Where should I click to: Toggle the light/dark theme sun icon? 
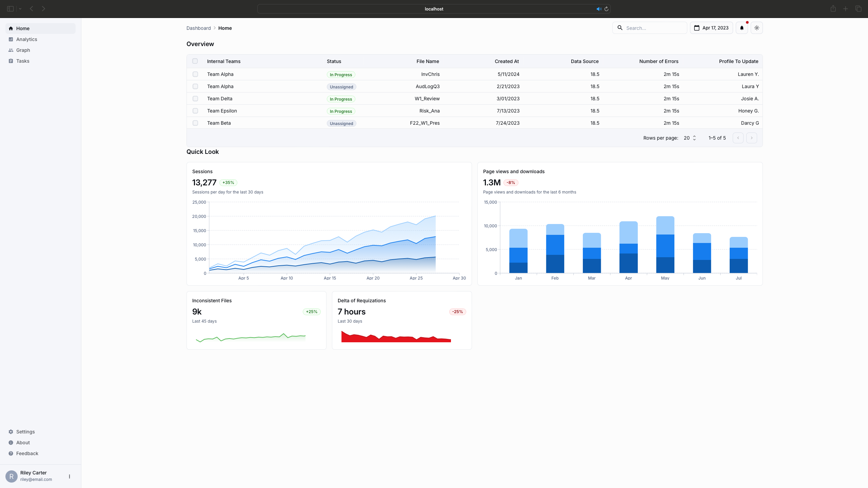pos(756,28)
